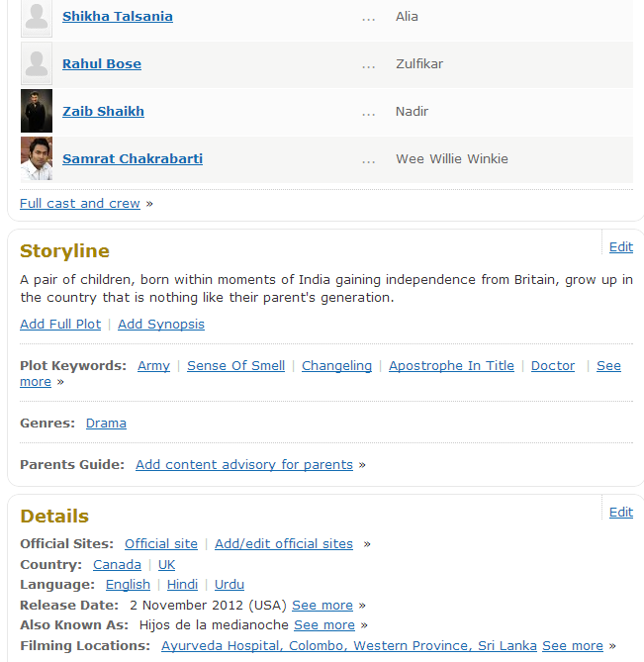Select the 'Changeling' plot keyword
The width and height of the screenshot is (644, 662).
[336, 366]
